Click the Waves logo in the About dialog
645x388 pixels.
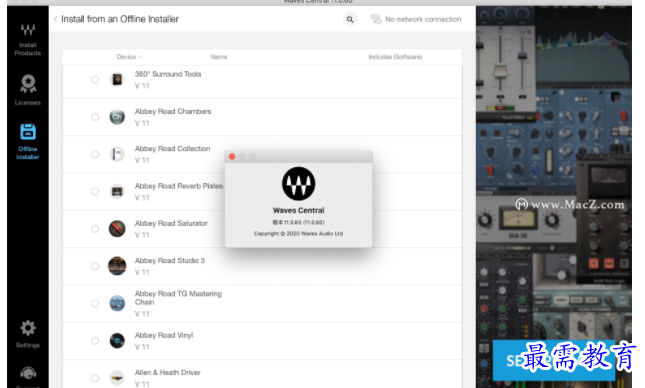(299, 184)
